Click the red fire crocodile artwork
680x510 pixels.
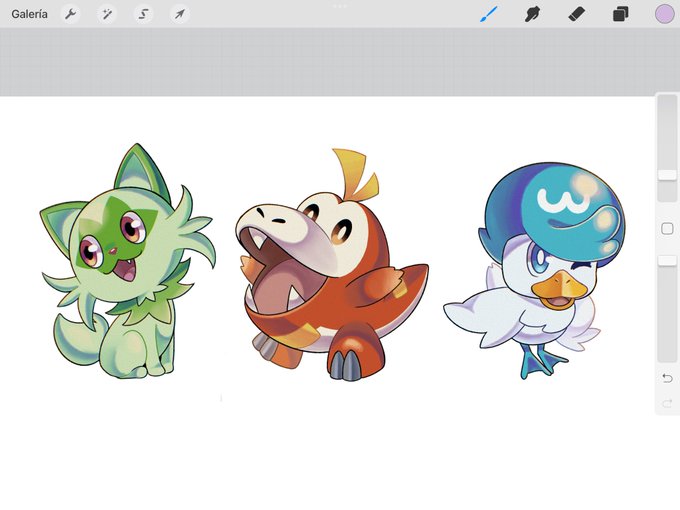tap(332, 265)
